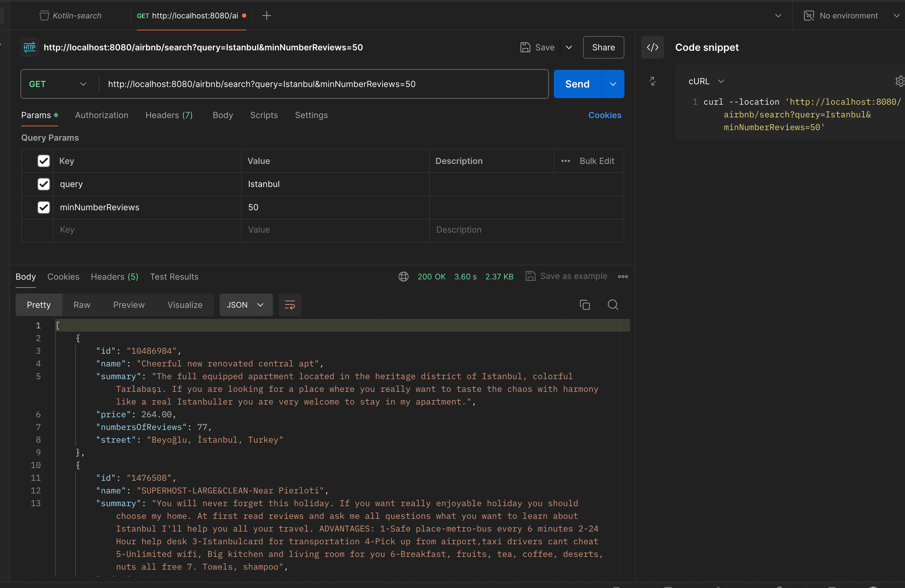
Task: Open params table options ellipsis
Action: pyautogui.click(x=565, y=161)
